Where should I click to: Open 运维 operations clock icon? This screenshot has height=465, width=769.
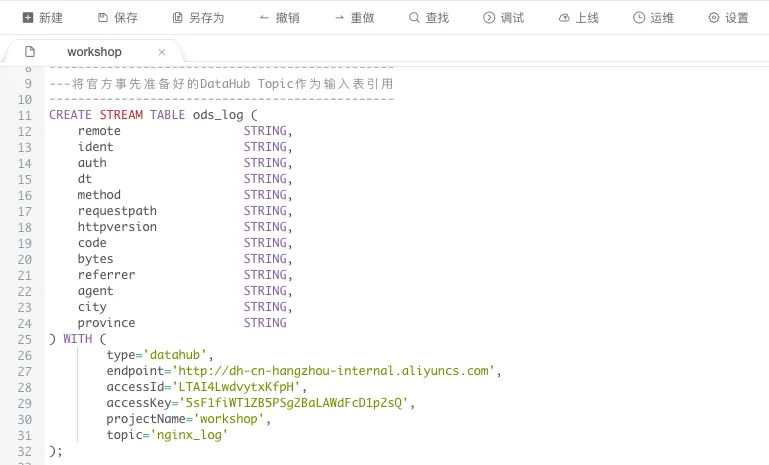point(639,18)
